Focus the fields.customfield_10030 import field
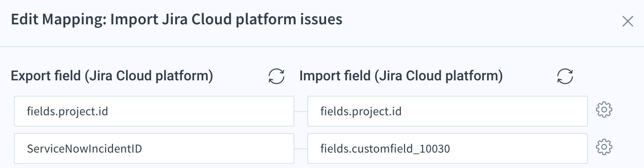 448,149
